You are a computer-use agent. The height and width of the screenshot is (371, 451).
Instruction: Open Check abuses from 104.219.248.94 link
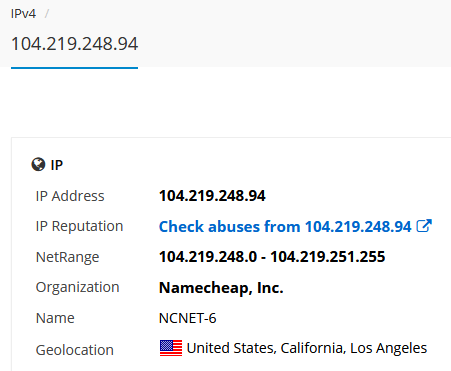[285, 227]
